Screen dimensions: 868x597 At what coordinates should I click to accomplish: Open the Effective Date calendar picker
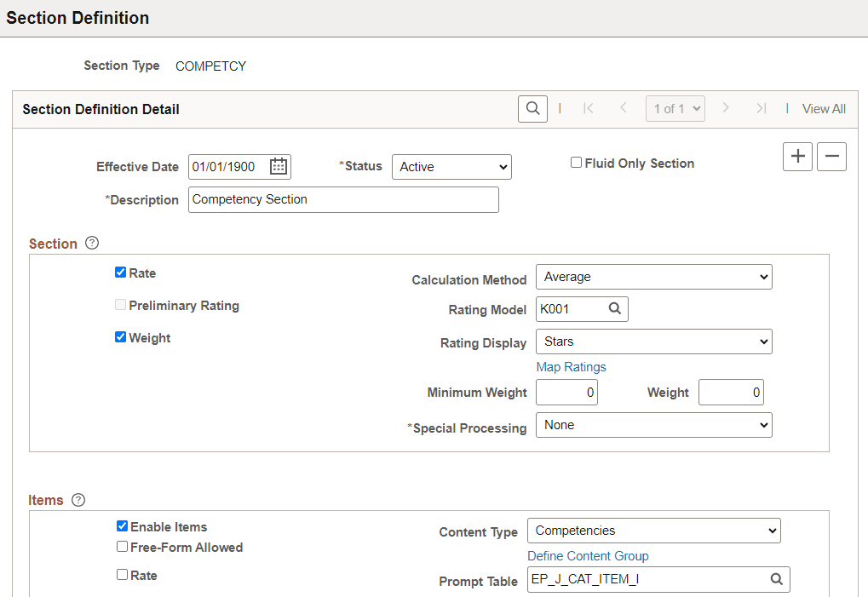[x=279, y=167]
